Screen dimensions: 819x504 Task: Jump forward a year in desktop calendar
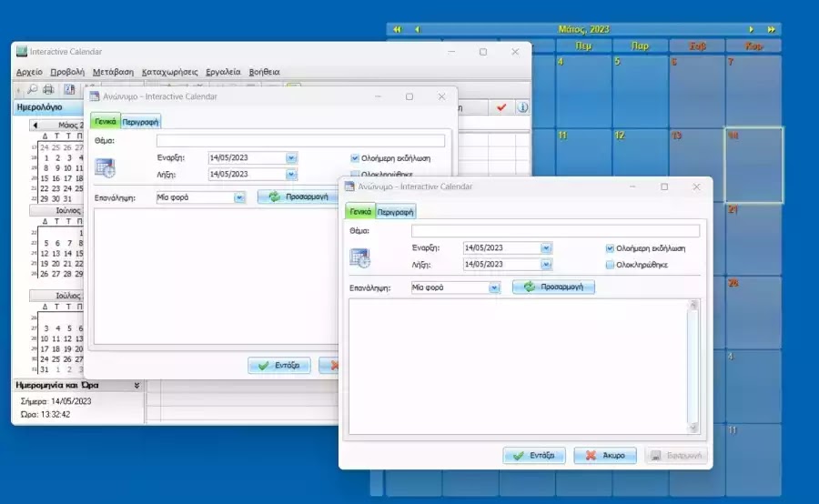tap(771, 29)
